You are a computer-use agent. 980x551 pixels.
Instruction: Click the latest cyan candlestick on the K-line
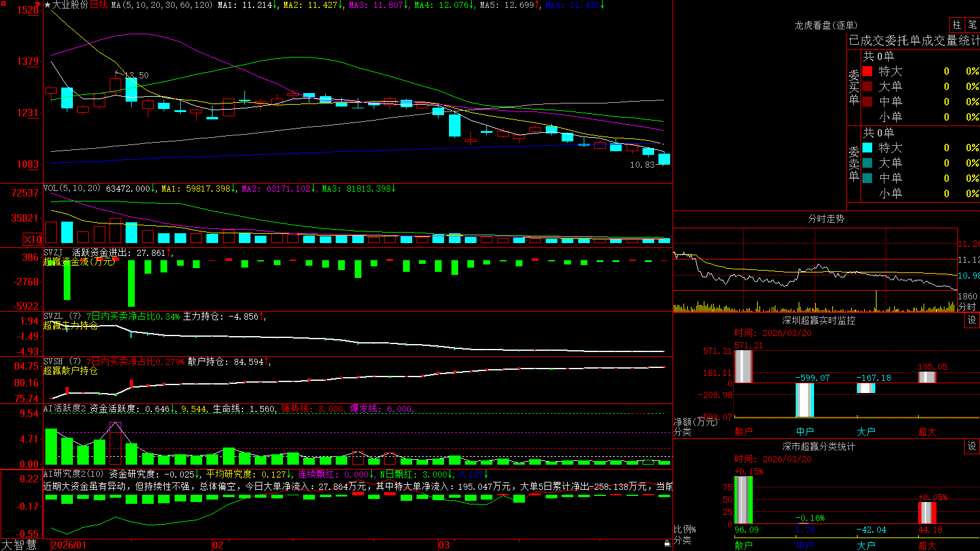pyautogui.click(x=664, y=159)
